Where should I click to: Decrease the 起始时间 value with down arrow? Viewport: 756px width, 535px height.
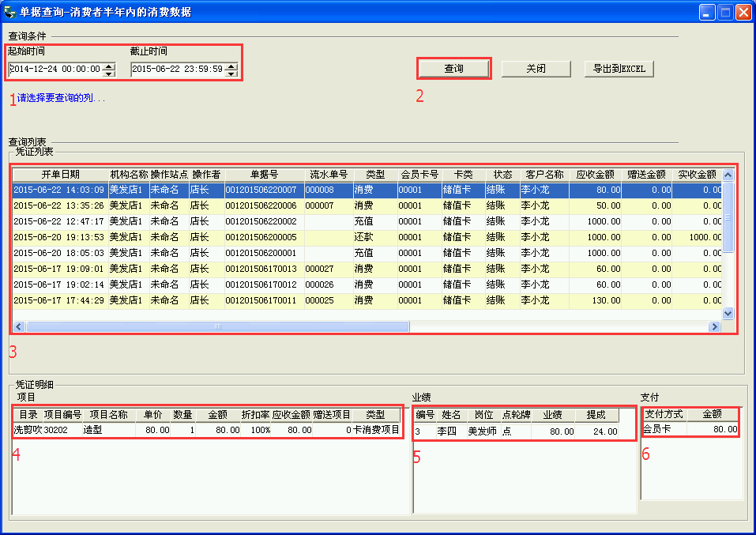point(110,73)
